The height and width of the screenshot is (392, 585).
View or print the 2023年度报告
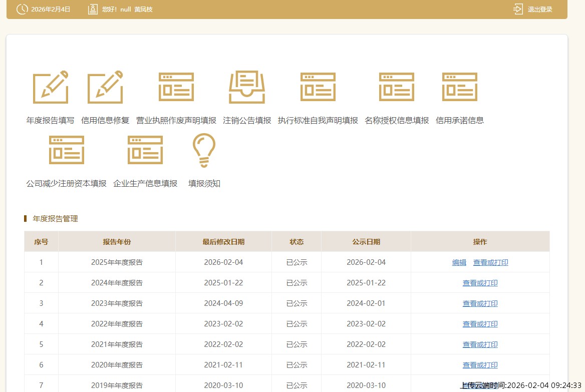pyautogui.click(x=480, y=303)
